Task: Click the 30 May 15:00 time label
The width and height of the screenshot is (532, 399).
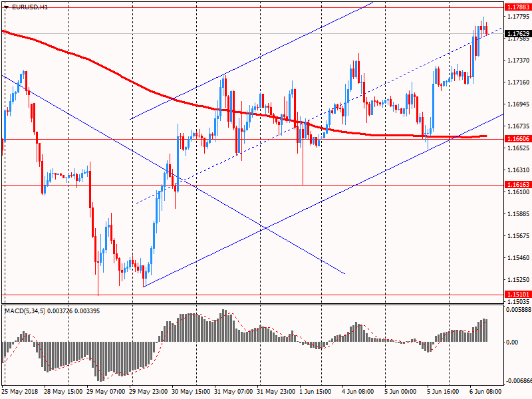Action: click(191, 392)
